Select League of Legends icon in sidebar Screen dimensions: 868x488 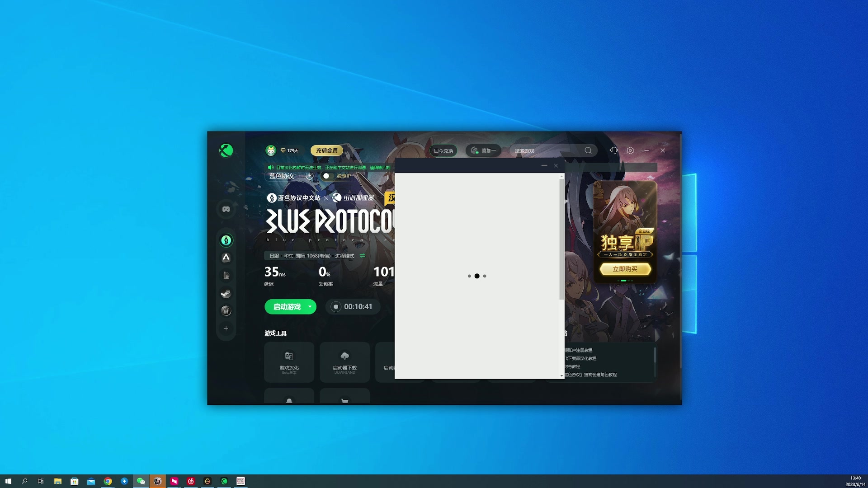click(x=226, y=275)
